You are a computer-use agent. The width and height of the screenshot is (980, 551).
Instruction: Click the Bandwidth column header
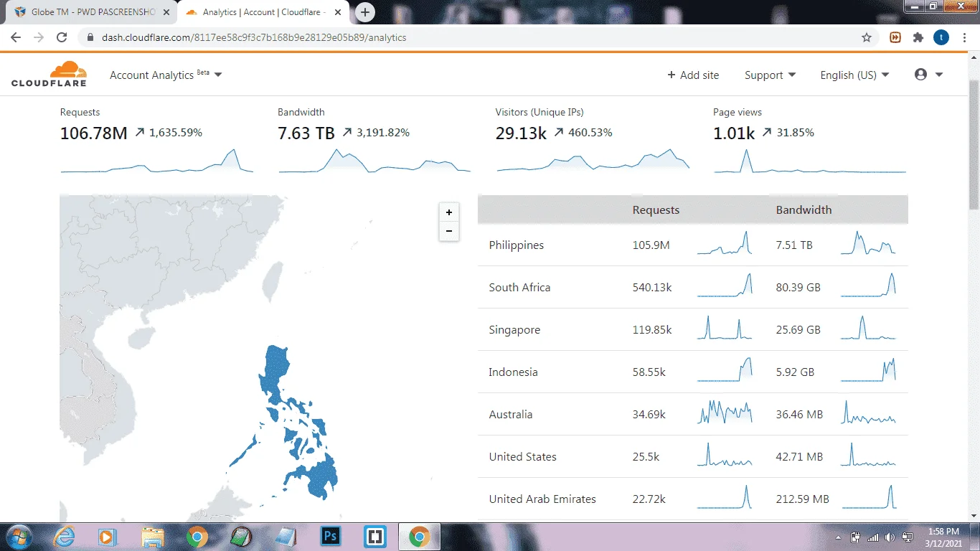804,210
